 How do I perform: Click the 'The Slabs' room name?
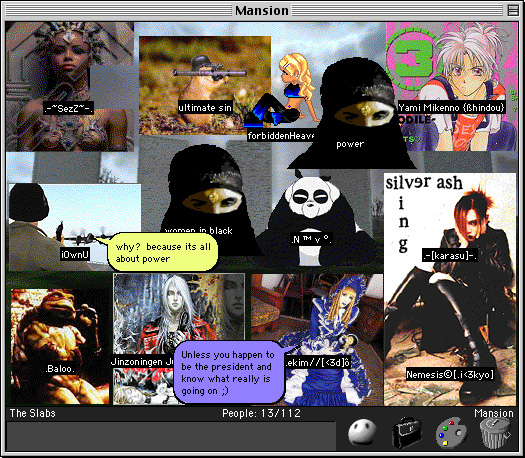point(32,413)
